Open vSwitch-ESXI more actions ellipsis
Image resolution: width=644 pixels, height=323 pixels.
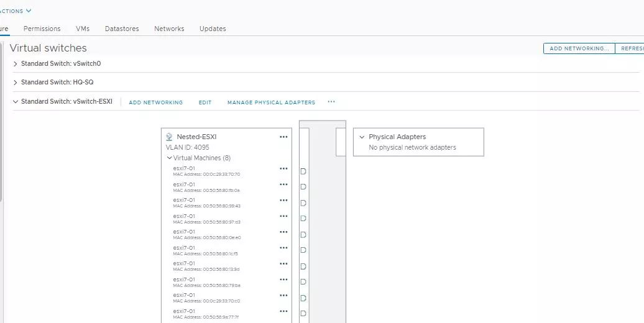tap(331, 102)
